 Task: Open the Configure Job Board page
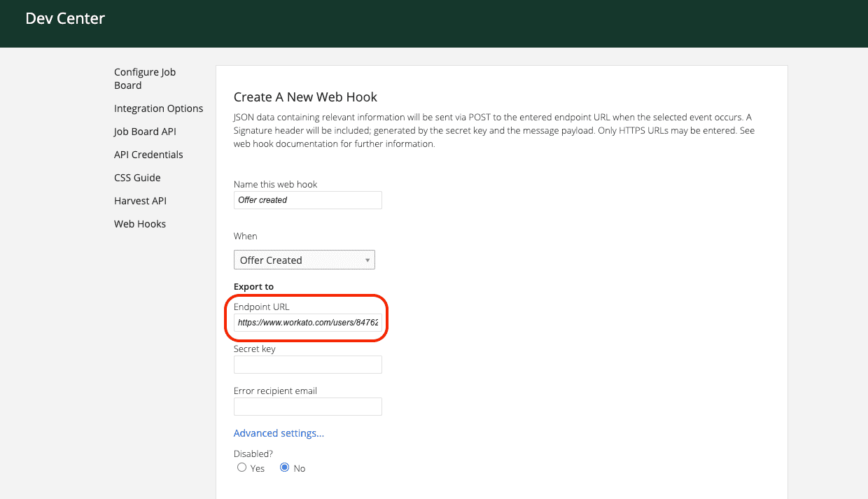(145, 78)
